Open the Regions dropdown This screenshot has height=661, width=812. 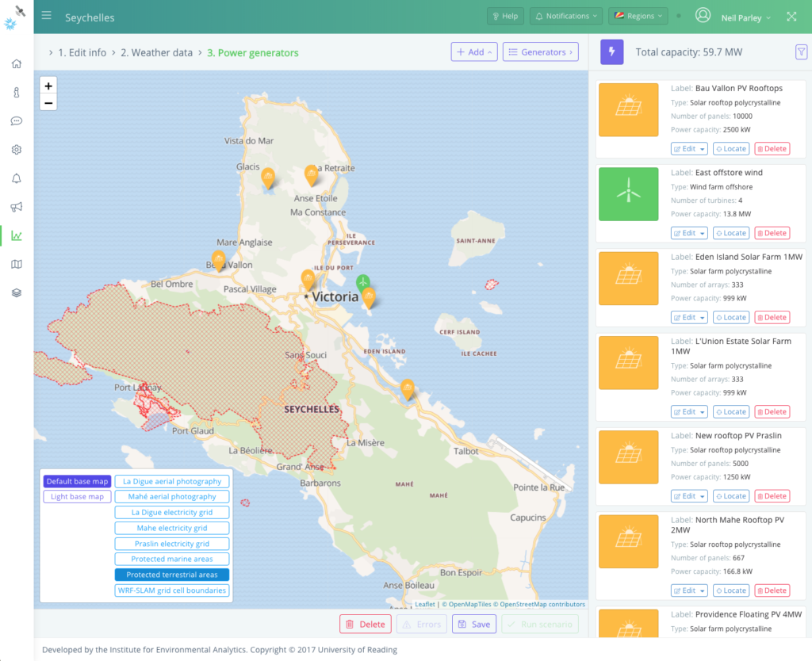tap(638, 17)
